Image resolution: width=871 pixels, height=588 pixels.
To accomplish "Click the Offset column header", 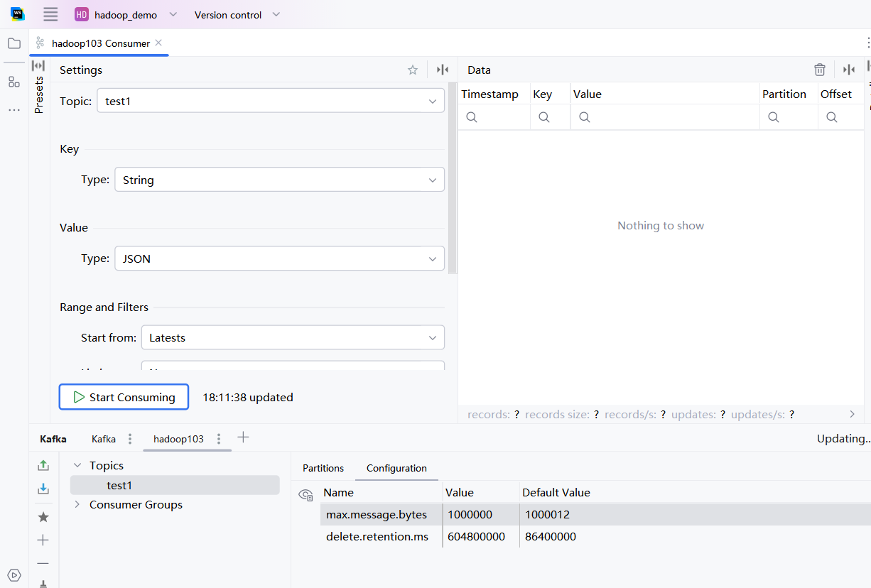I will click(x=841, y=94).
